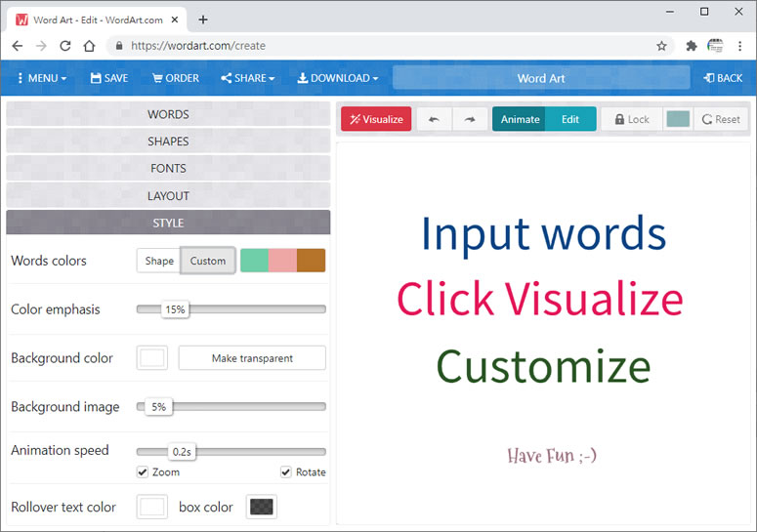Screen dimensions: 757x532
Task: Click the Color emphasis slider handle
Action: pyautogui.click(x=175, y=309)
